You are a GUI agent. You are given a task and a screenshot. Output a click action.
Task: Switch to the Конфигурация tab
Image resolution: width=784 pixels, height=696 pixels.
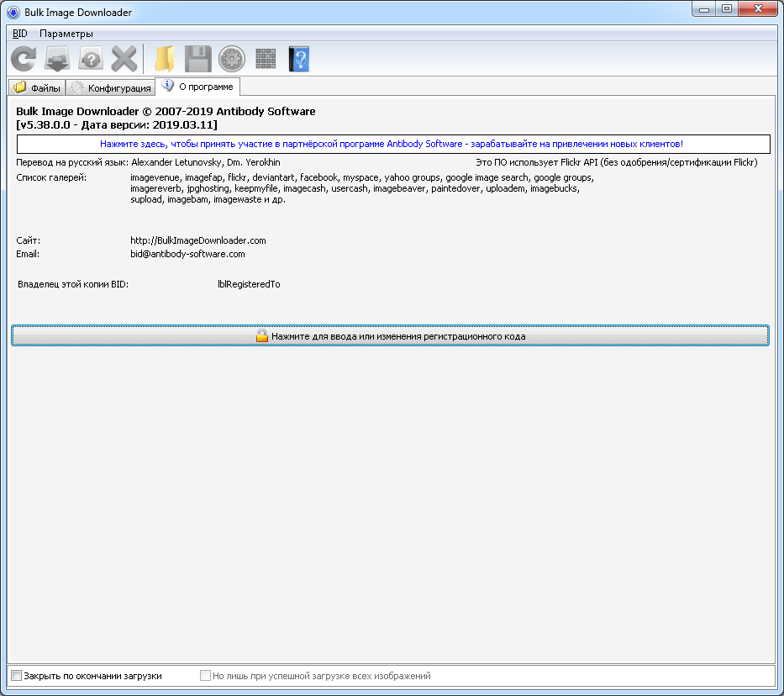pyautogui.click(x=111, y=88)
